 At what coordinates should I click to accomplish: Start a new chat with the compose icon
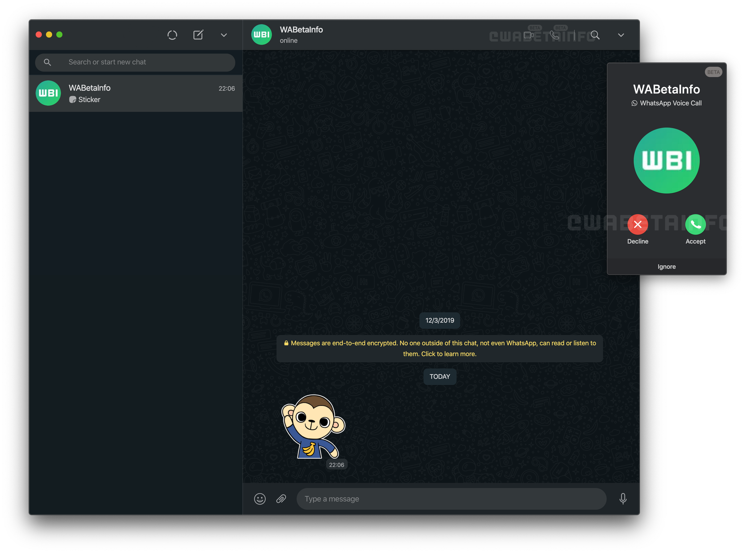pyautogui.click(x=198, y=35)
